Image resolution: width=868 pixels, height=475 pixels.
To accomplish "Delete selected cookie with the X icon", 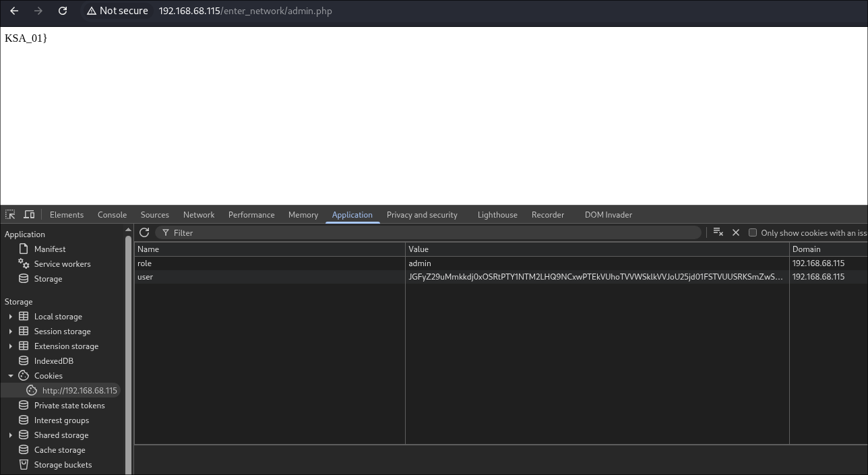I will (736, 232).
